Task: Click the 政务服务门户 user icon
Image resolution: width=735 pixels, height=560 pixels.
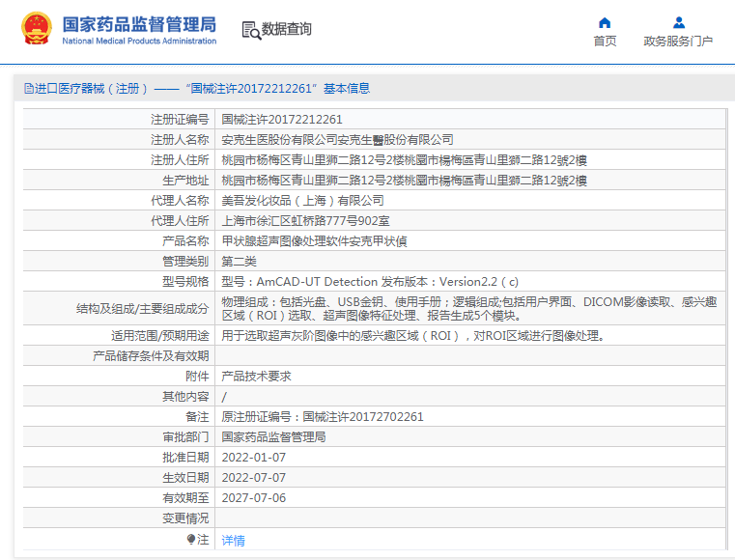Action: coord(678,22)
